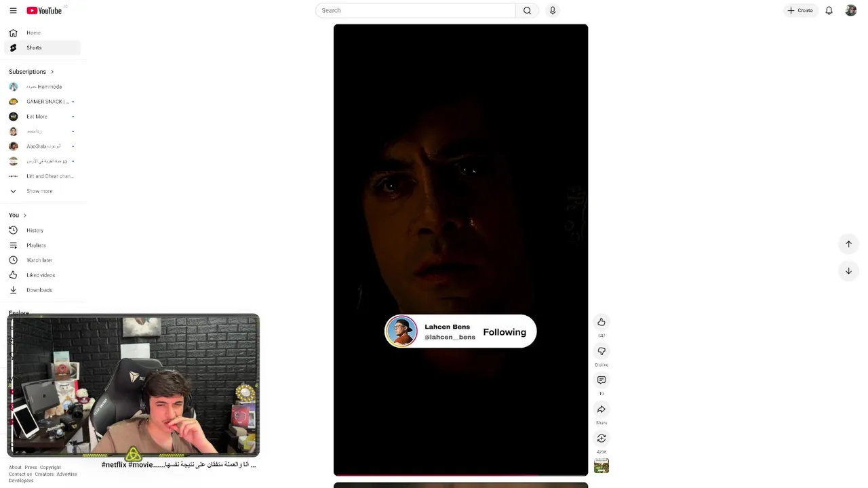Screen dimensions: 868x488
Task: Click the YouTube logo
Action: pos(44,11)
